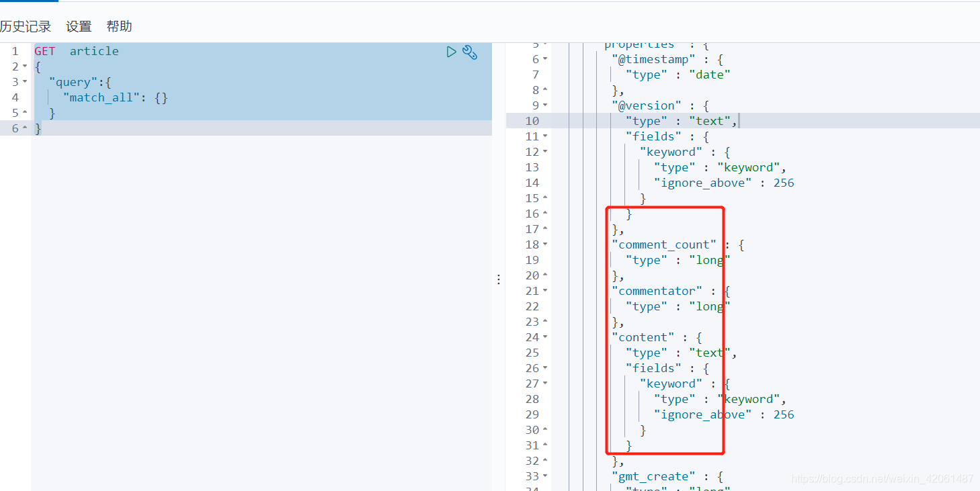
Task: Click the panel resize handle dots
Action: point(498,279)
